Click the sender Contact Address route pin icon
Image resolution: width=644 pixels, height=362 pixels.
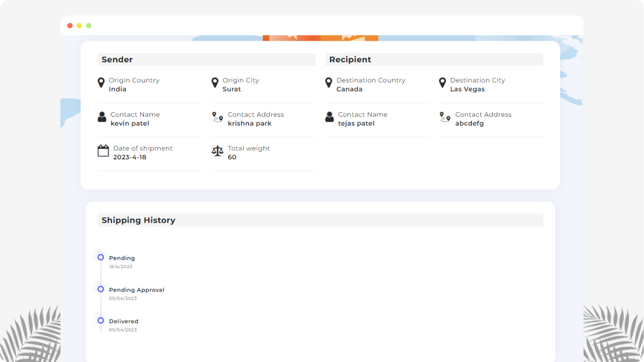pyautogui.click(x=216, y=118)
